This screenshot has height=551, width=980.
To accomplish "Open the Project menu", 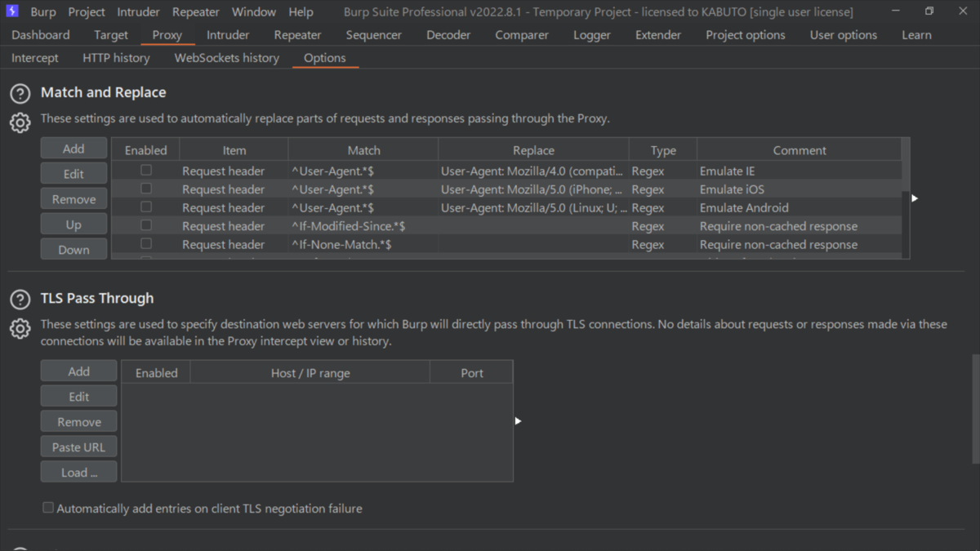I will coord(87,12).
